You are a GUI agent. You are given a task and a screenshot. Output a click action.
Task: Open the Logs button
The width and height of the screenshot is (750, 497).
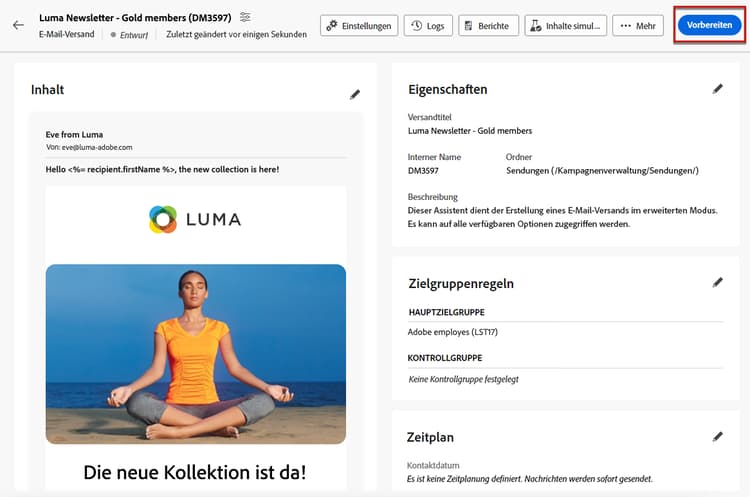pos(428,26)
